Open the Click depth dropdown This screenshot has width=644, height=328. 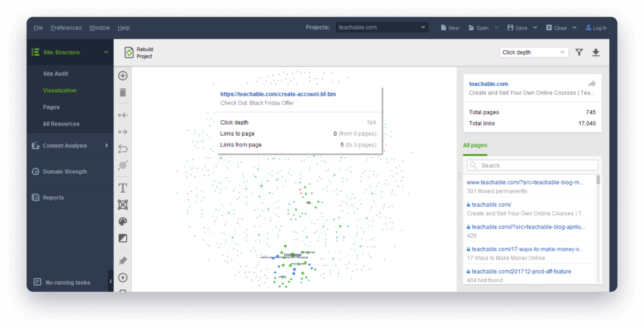point(534,52)
